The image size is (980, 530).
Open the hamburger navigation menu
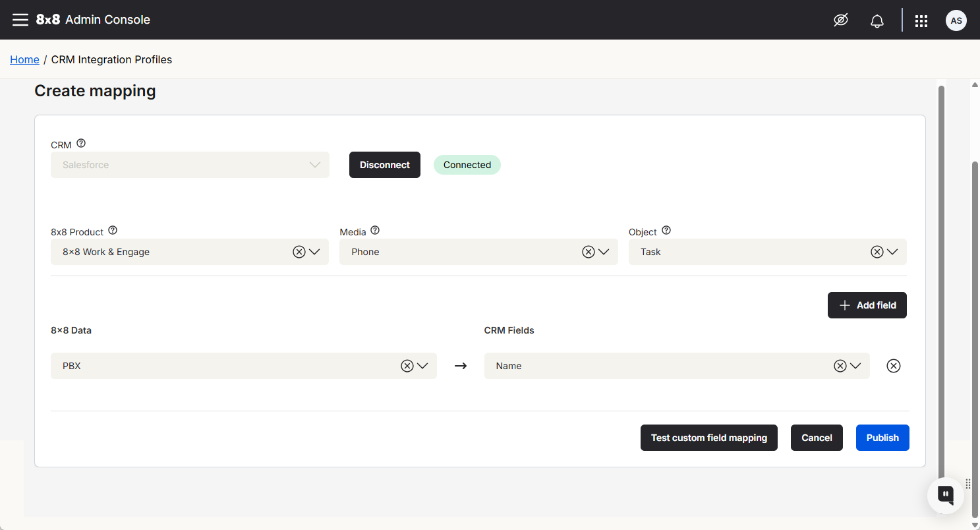click(x=20, y=20)
